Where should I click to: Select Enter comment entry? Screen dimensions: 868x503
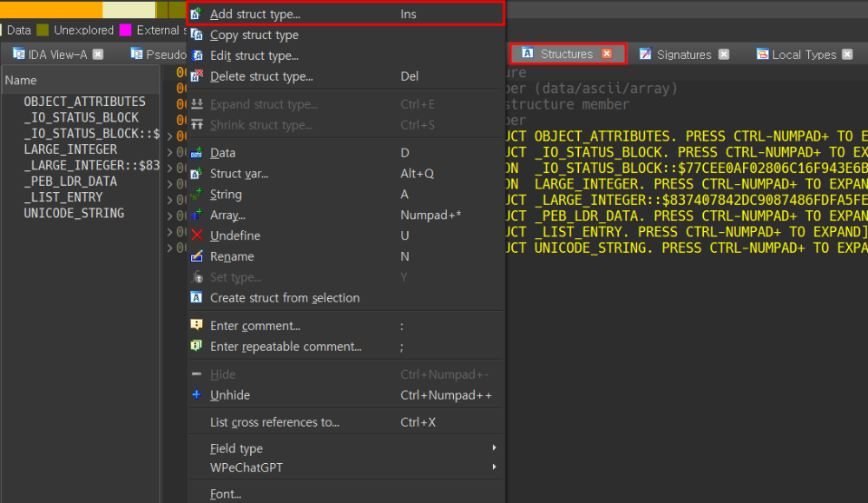345,326
